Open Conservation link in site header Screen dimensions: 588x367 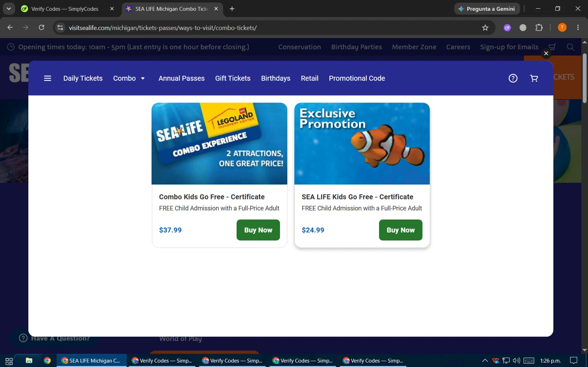coord(299,47)
